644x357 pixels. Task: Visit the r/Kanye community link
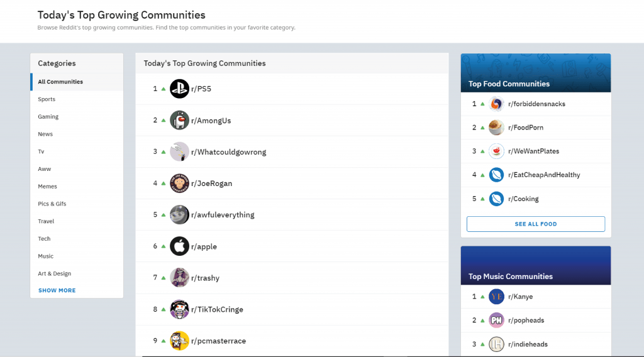[x=520, y=297]
